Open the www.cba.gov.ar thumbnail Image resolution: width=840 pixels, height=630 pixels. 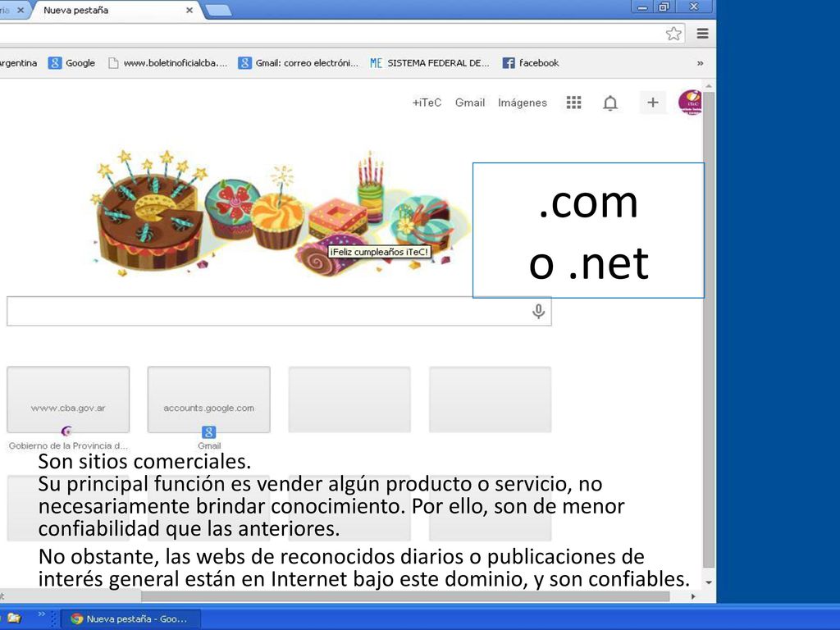(68, 399)
